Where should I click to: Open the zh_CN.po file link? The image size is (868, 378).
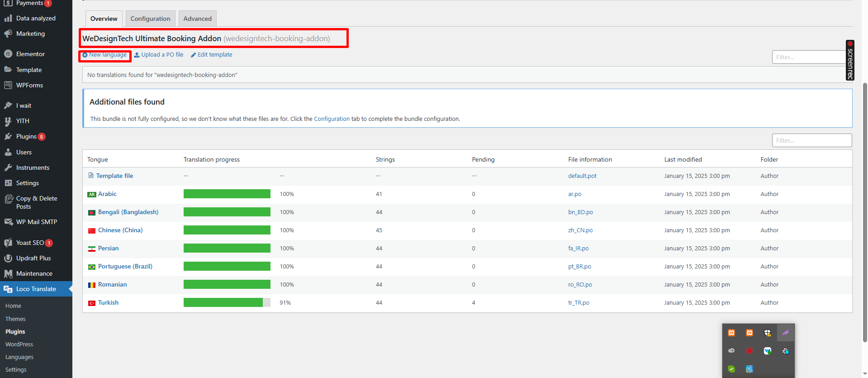580,230
